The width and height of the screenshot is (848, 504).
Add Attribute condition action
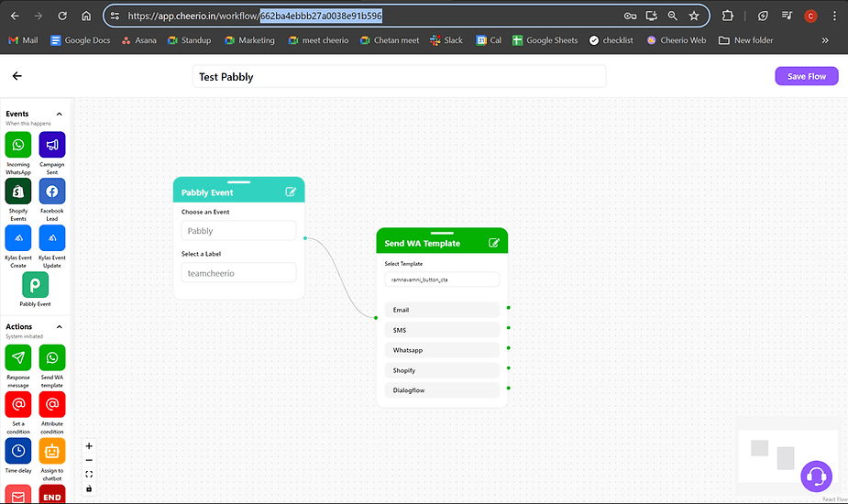(52, 404)
